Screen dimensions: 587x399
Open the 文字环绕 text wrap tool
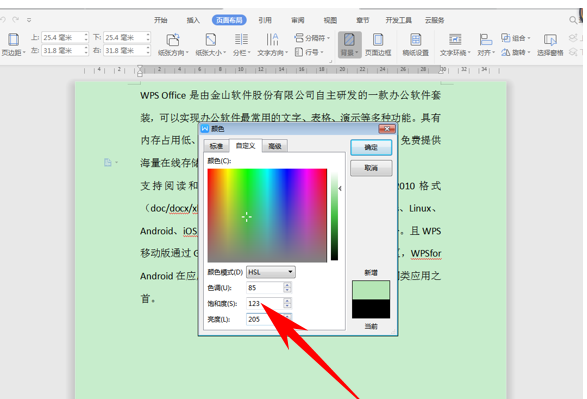tap(455, 44)
